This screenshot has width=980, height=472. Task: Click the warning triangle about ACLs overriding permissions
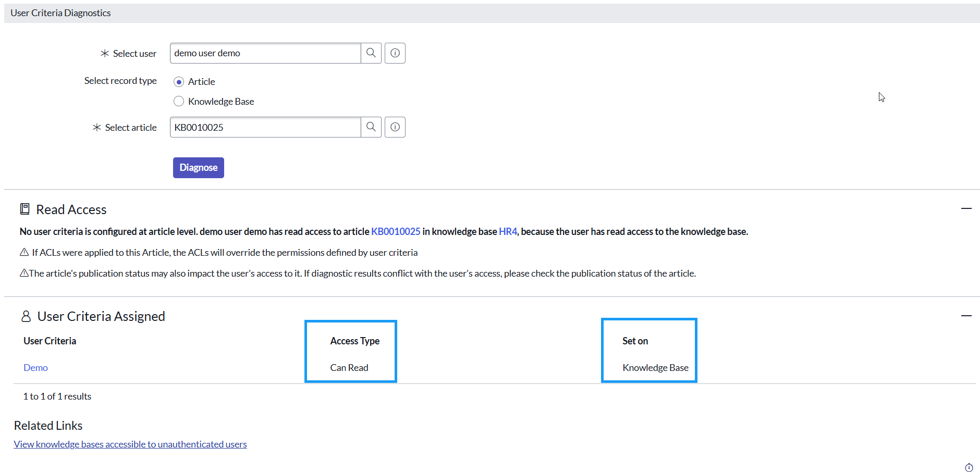24,252
